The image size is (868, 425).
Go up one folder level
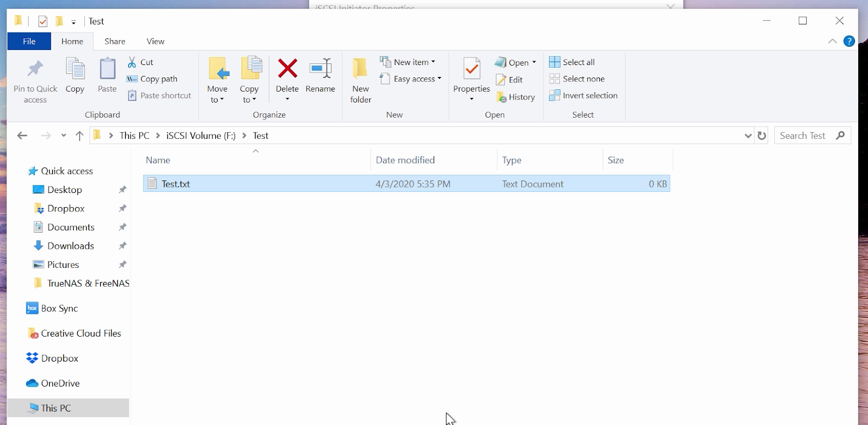[x=80, y=136]
